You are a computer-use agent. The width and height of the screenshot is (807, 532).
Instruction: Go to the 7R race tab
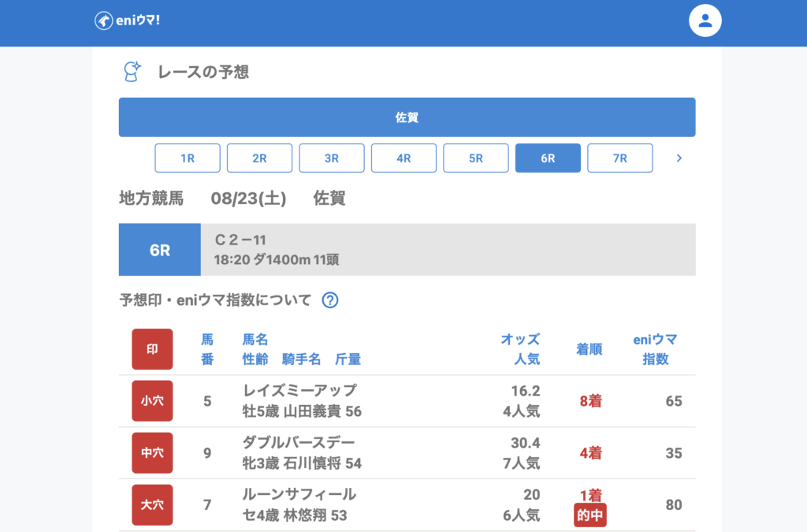[x=620, y=158]
